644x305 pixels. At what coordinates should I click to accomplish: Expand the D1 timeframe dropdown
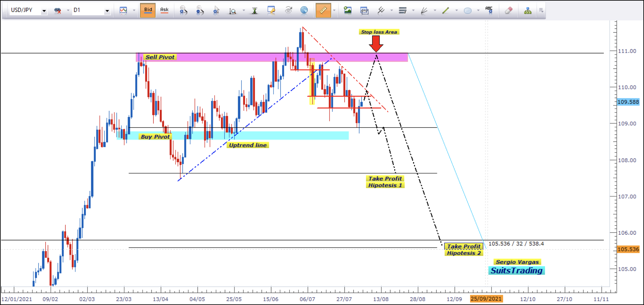coord(107,11)
